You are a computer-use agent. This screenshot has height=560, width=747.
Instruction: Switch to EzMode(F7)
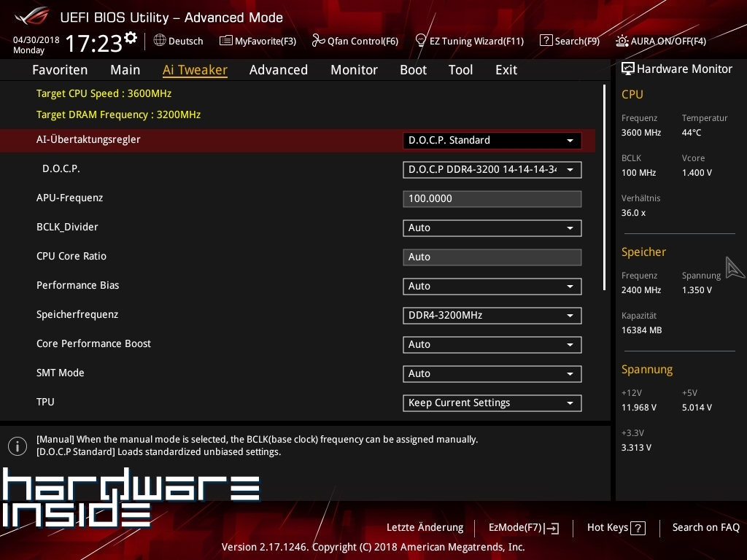(524, 528)
